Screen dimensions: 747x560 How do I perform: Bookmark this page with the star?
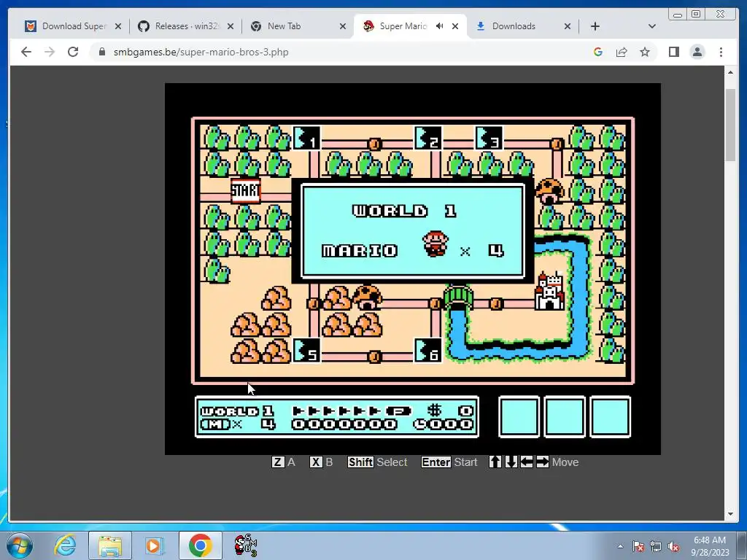click(x=645, y=52)
